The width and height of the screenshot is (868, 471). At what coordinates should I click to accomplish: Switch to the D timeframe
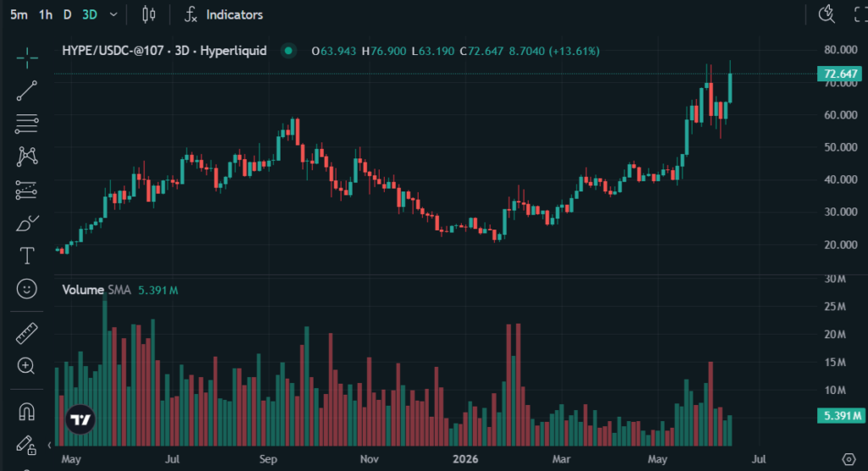tap(67, 15)
